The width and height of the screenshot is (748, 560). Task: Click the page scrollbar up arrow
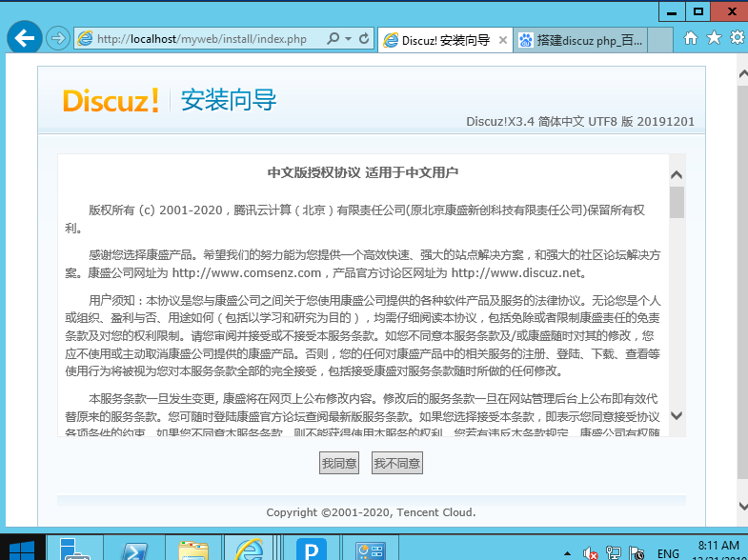pyautogui.click(x=742, y=74)
